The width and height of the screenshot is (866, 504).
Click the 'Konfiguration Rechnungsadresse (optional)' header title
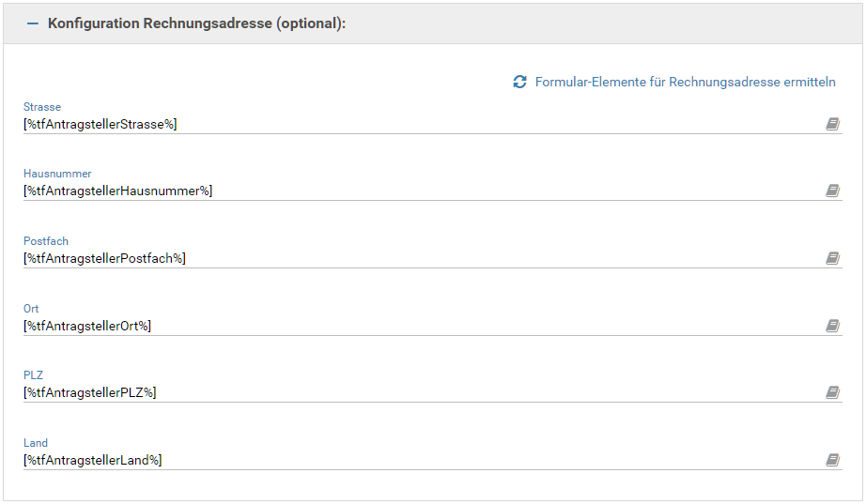point(196,23)
